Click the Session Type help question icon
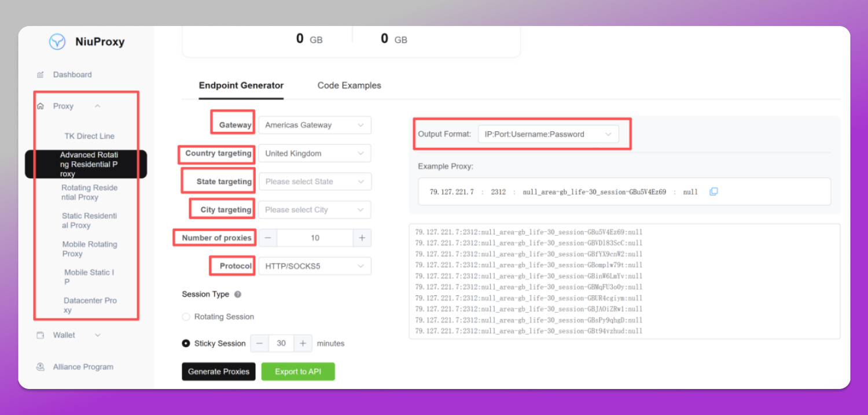Screen dimensions: 868x415 tap(237, 294)
